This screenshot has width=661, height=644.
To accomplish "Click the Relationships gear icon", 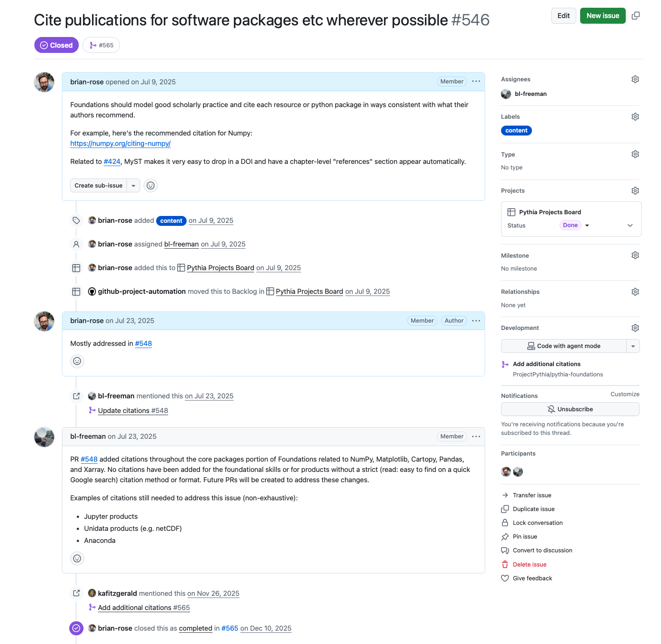I will (635, 292).
